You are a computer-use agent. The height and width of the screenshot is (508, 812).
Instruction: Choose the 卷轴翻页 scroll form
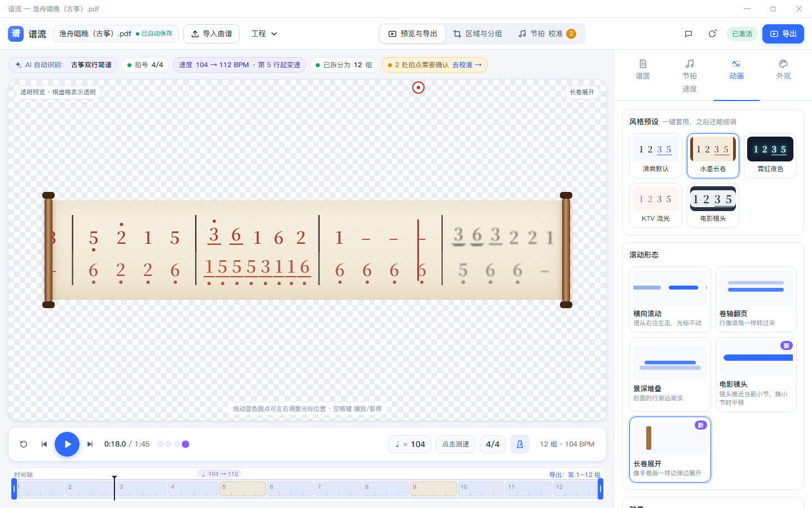[x=756, y=299]
